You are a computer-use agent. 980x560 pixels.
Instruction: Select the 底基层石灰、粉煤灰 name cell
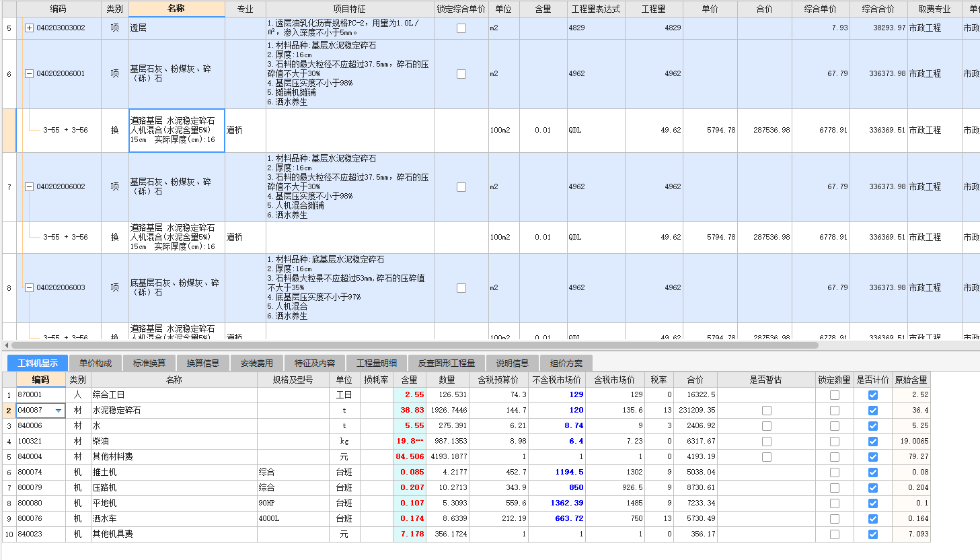177,288
